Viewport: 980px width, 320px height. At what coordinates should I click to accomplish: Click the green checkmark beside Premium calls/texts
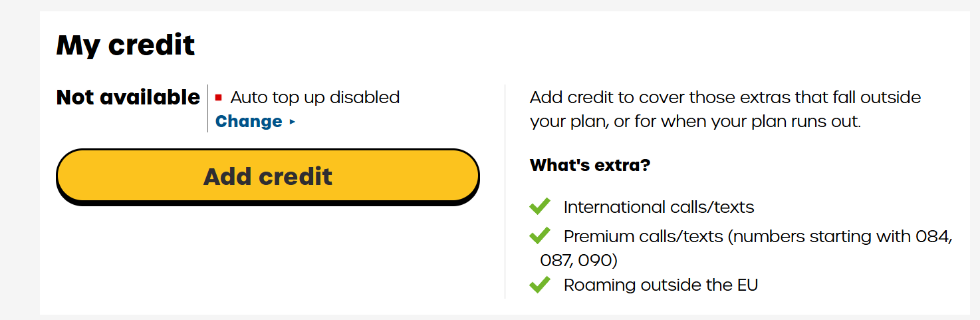tap(539, 235)
